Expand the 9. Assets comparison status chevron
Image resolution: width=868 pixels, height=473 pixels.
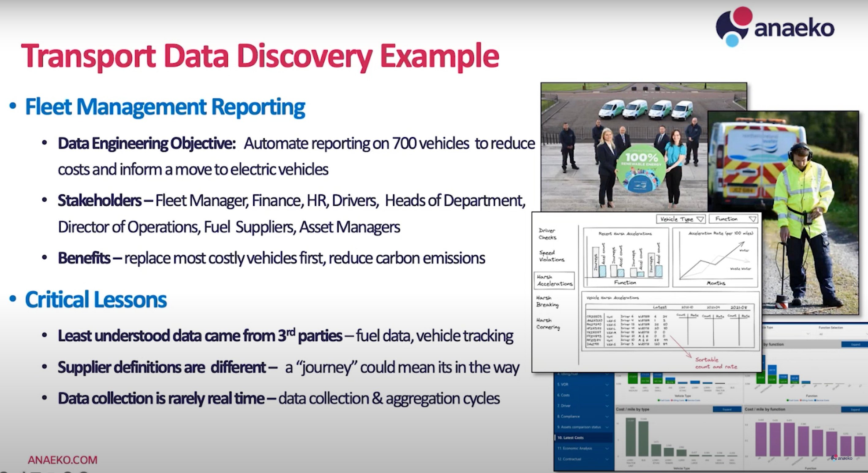tap(607, 427)
